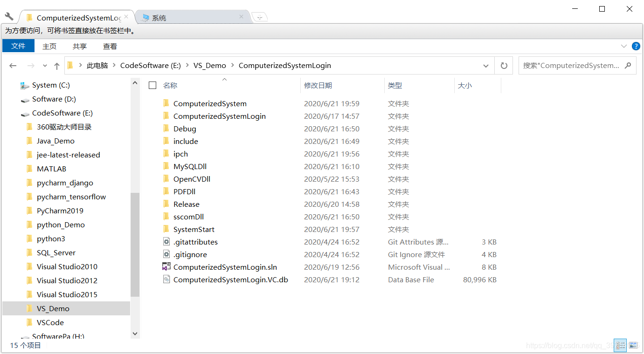The height and width of the screenshot is (354, 644).
Task: Select VSCode folder in sidebar
Action: pos(50,323)
